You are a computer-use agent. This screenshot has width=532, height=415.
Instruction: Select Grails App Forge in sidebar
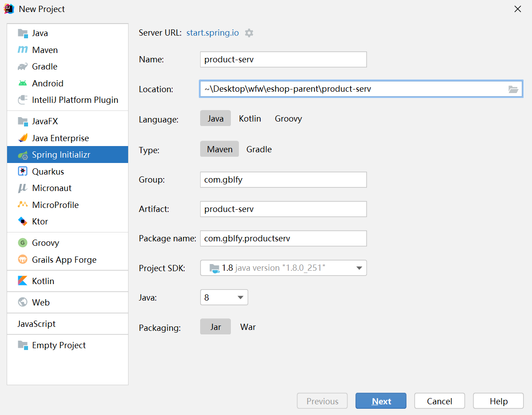click(x=68, y=260)
